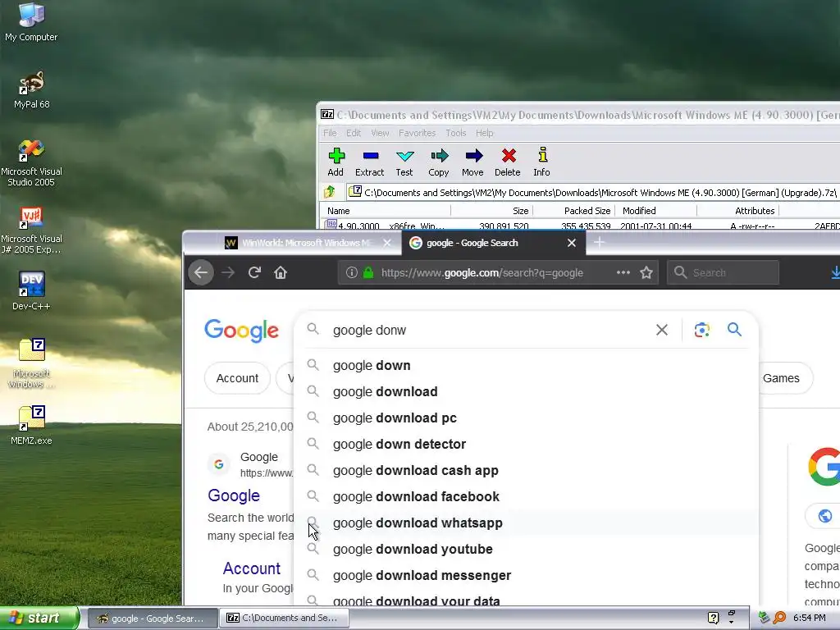The width and height of the screenshot is (840, 630).
Task: Switch to 7-Zip window from taskbar
Action: [x=284, y=619]
